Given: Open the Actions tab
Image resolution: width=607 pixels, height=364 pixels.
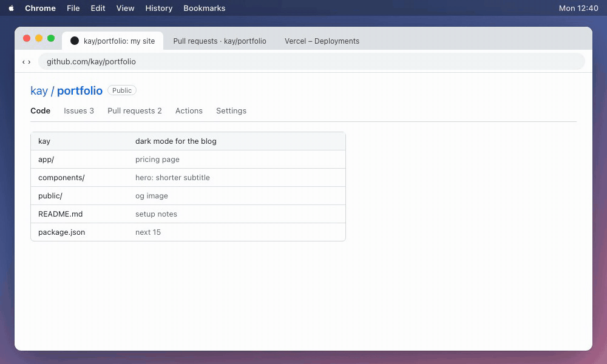Looking at the screenshot, I should pos(189,110).
